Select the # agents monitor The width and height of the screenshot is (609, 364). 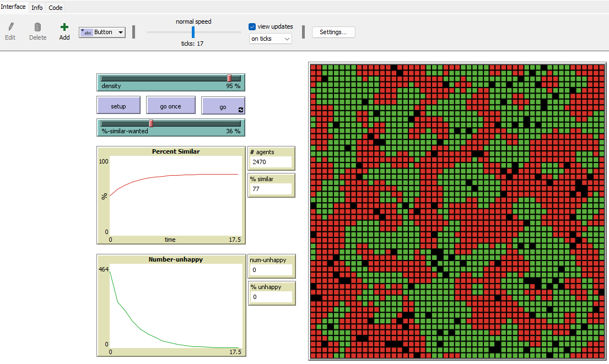coord(271,157)
